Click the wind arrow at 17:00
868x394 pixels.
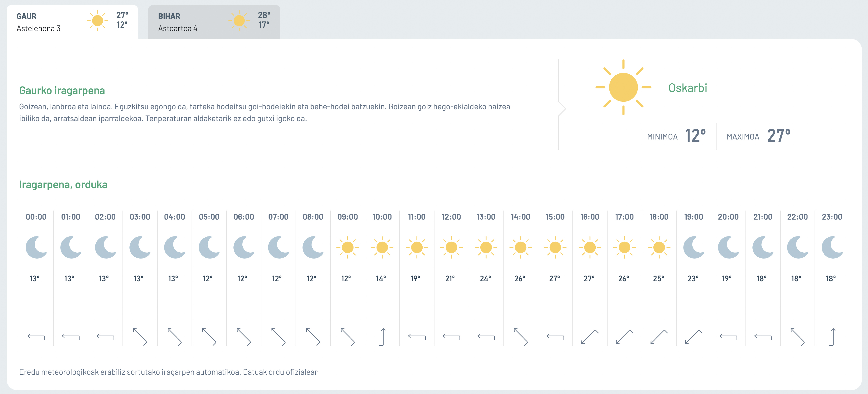[624, 337]
